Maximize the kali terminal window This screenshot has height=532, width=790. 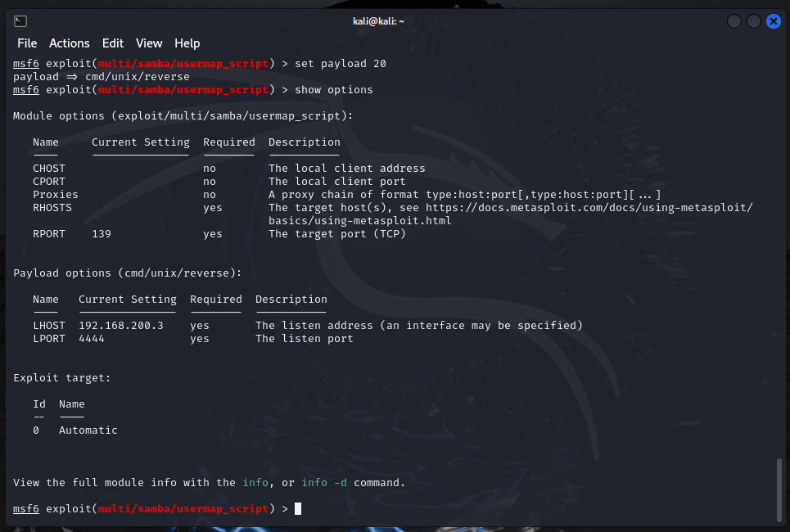click(754, 21)
